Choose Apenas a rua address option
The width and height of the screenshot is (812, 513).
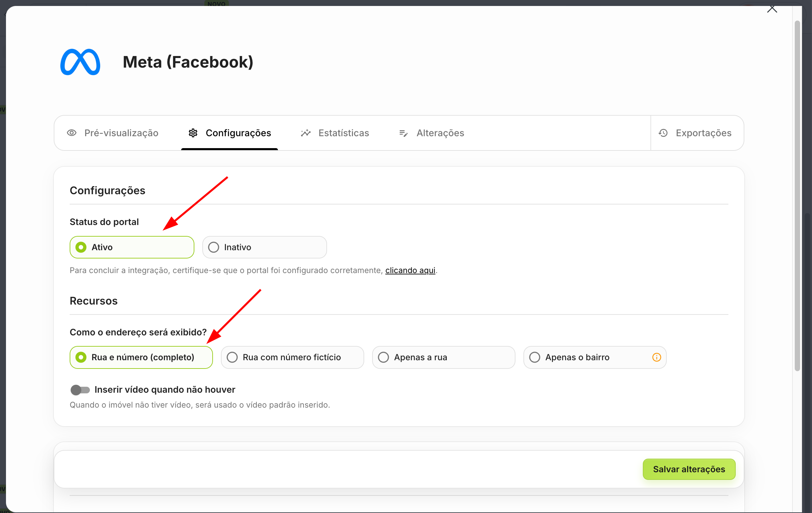(x=443, y=357)
